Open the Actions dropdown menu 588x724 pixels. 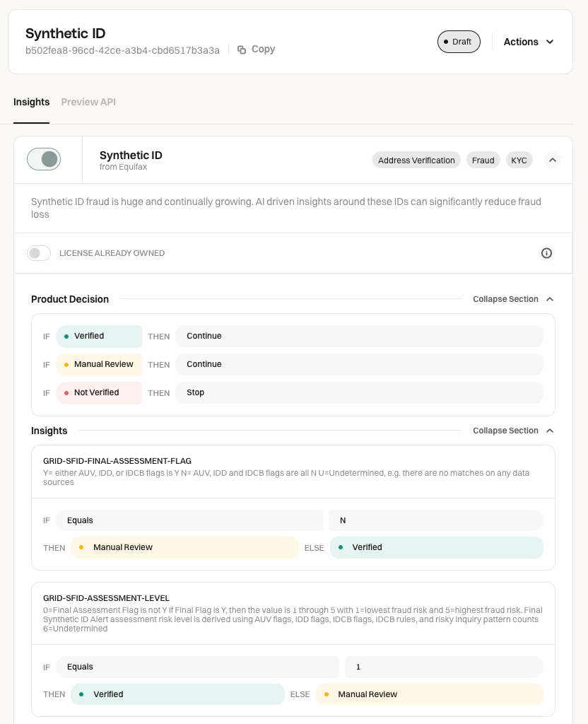pyautogui.click(x=529, y=42)
